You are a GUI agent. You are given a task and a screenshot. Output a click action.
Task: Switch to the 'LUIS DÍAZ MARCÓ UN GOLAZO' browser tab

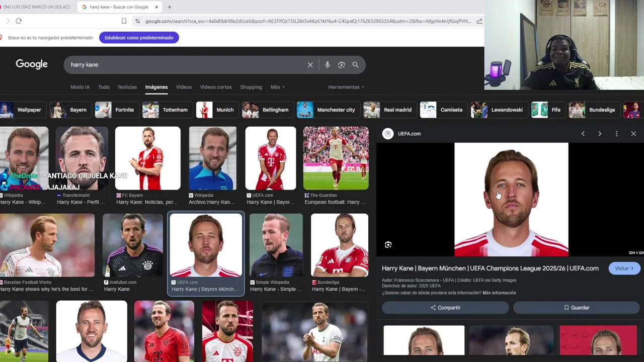[x=36, y=7]
